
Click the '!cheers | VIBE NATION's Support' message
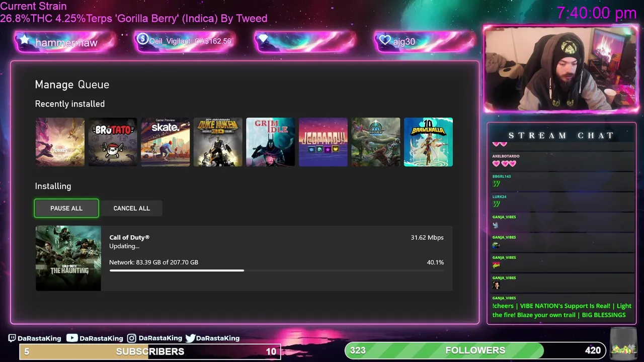point(561,310)
